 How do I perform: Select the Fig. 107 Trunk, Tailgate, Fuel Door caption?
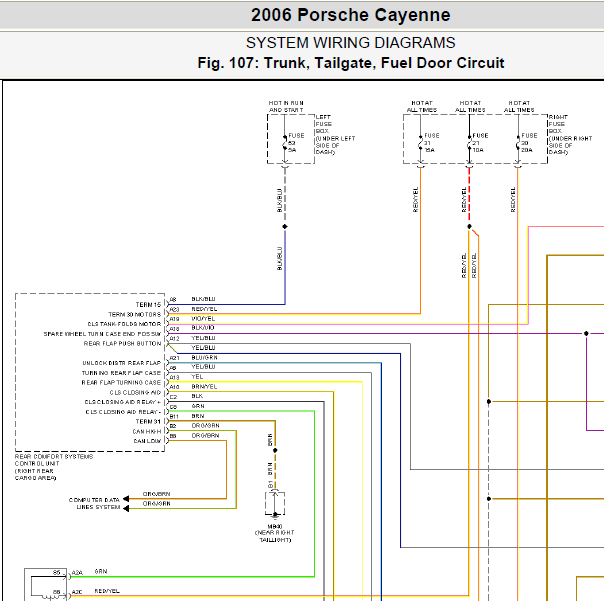351,63
